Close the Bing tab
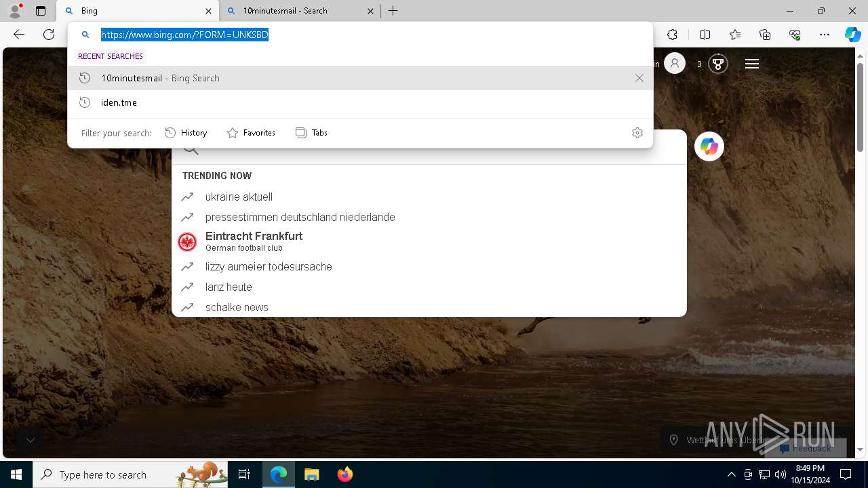This screenshot has width=868, height=488. (208, 11)
